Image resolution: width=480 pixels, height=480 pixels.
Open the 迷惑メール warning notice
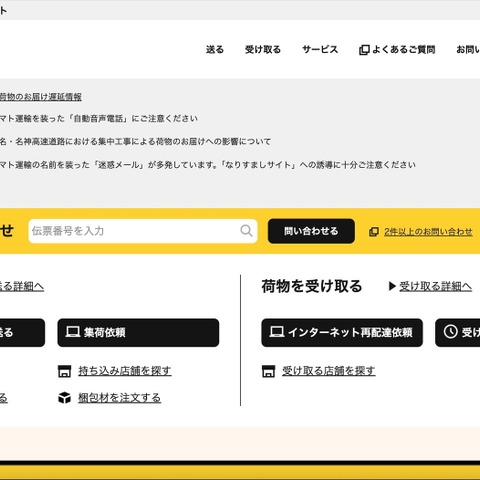[x=208, y=165]
